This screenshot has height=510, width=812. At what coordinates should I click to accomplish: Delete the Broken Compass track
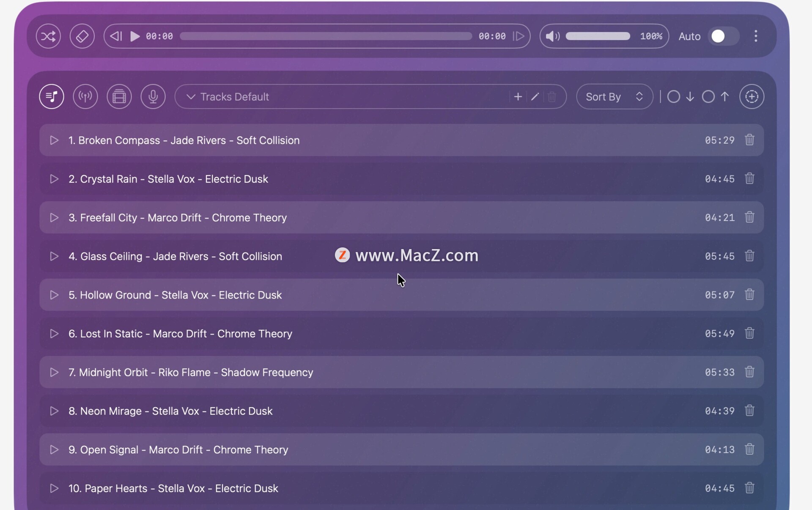(749, 140)
